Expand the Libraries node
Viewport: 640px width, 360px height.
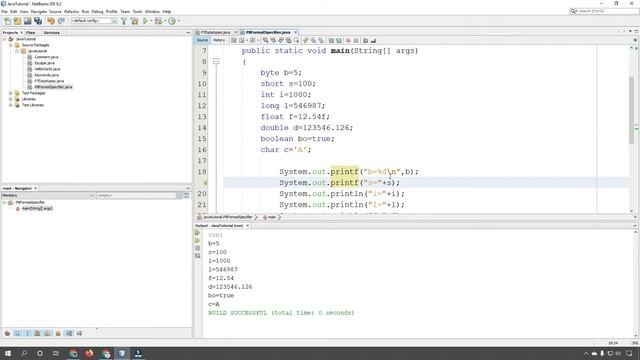11,99
